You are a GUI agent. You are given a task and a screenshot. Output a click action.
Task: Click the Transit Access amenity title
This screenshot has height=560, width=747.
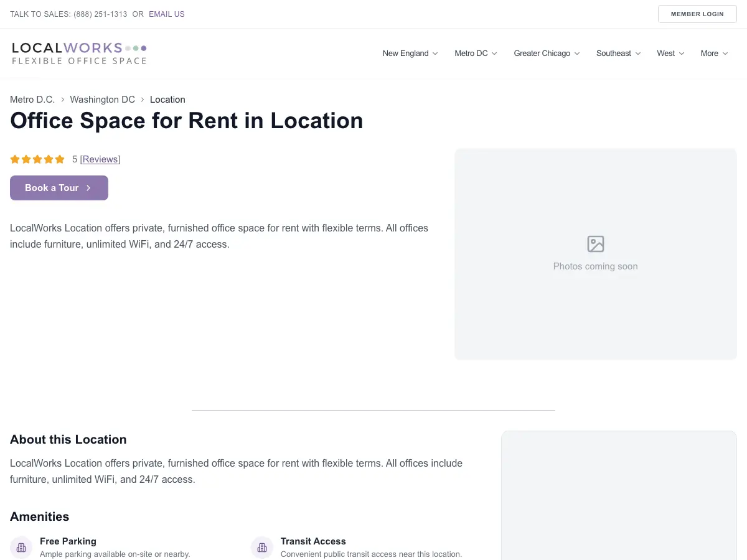coord(313,541)
